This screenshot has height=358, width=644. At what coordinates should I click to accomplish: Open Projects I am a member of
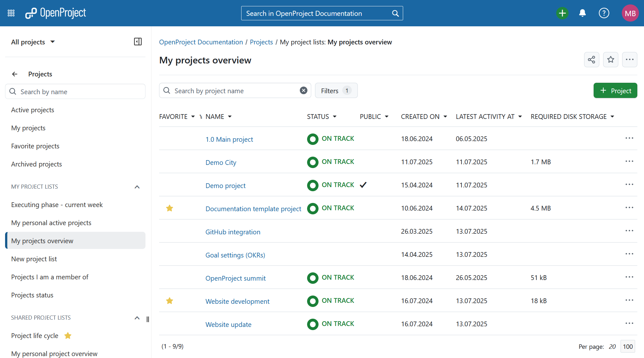click(75, 277)
